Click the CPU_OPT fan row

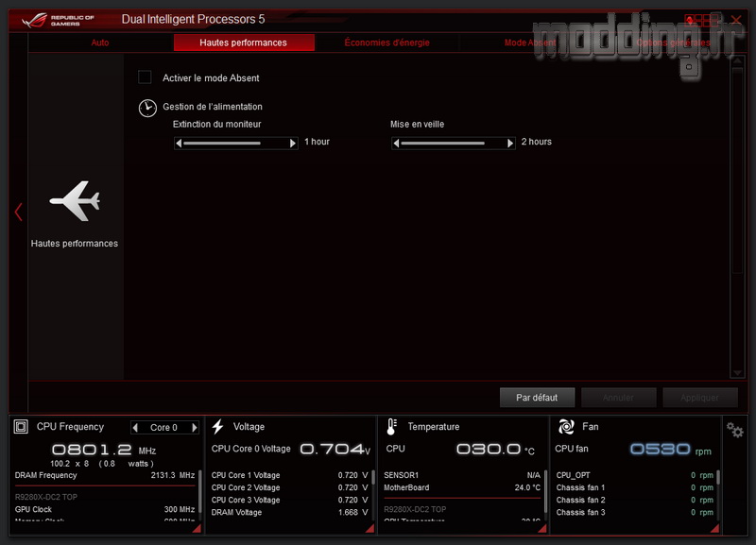coord(634,475)
